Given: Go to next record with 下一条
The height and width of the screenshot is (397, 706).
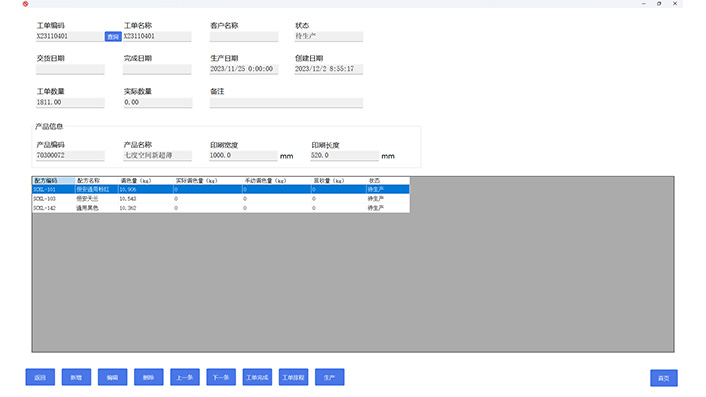Looking at the screenshot, I should 221,377.
